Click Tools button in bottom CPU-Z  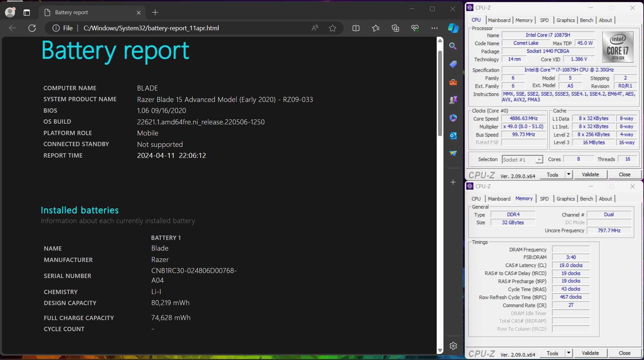[552, 353]
